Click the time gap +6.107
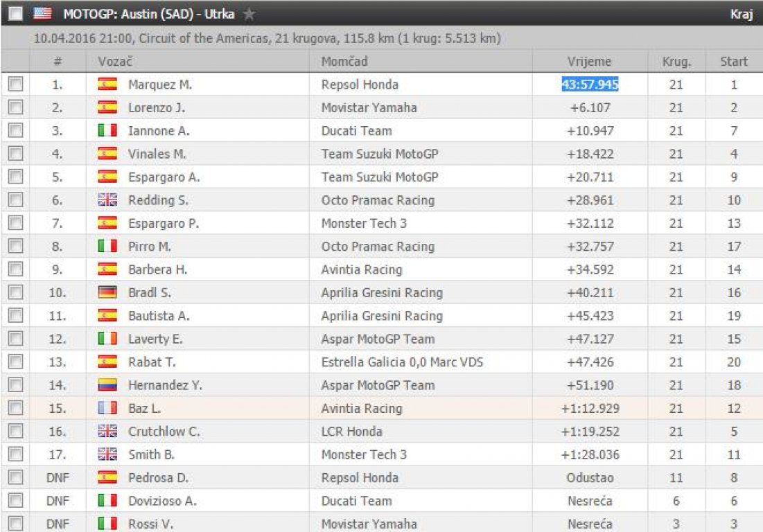Screen dimensions: 763x532 590,107
